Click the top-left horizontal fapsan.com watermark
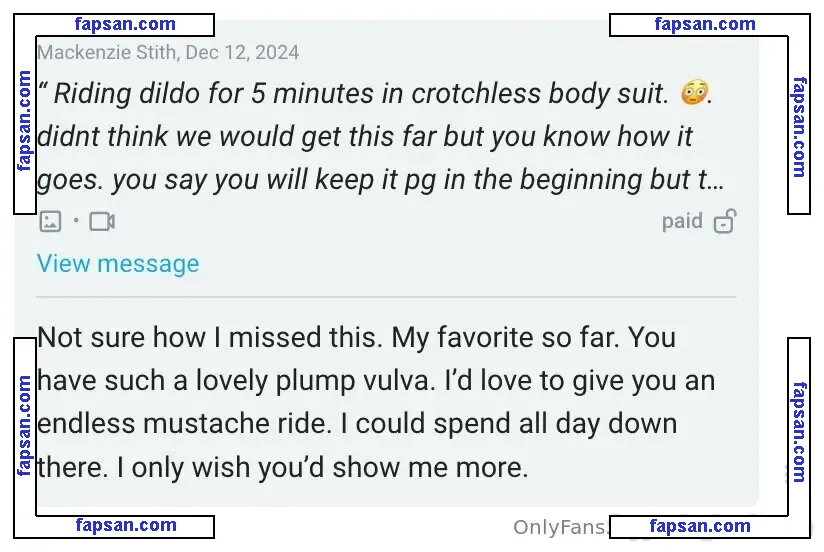Image resolution: width=824 pixels, height=552 pixels. (125, 24)
